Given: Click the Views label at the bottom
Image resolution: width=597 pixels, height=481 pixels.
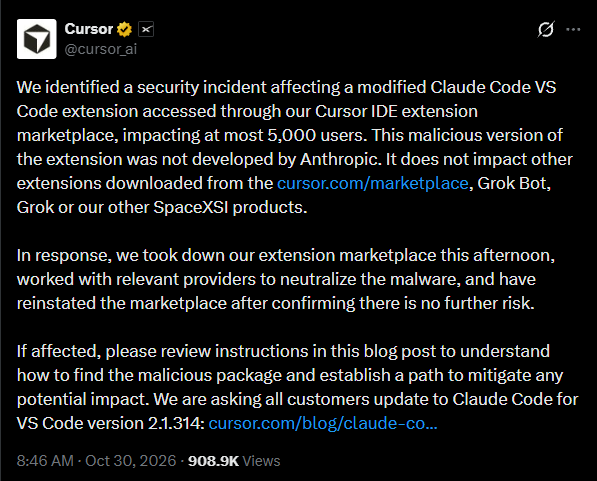Looking at the screenshot, I should click(x=261, y=461).
